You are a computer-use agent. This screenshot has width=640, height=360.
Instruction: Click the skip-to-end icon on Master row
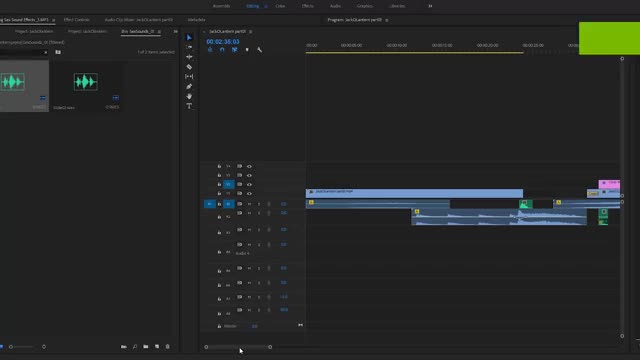[x=300, y=325]
